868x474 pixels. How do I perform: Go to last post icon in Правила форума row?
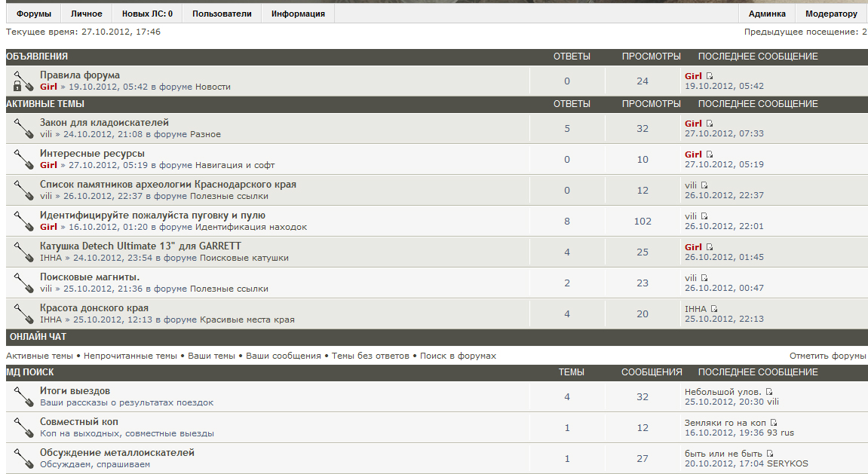tap(709, 76)
